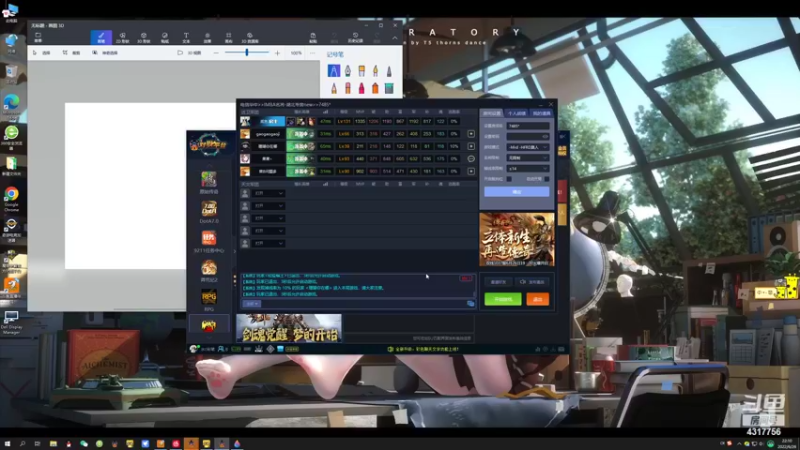Viewport: 800px width, 450px height.
Task: Select the Pixel pen brush
Action: point(389,70)
